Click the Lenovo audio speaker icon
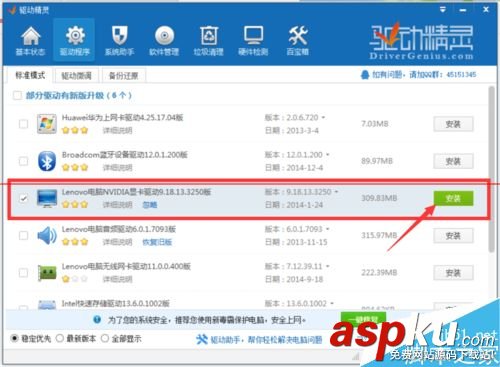The image size is (500, 367). click(47, 235)
